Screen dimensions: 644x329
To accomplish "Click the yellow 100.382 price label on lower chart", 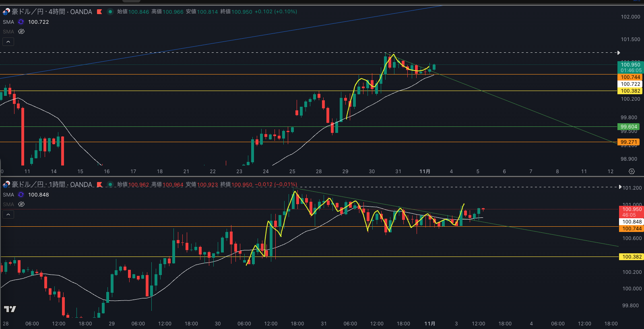I will tap(632, 257).
